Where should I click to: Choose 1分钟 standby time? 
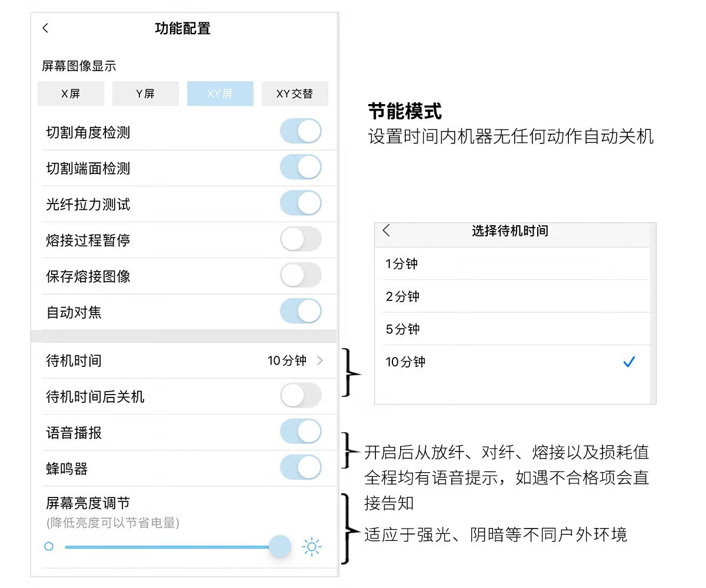click(402, 264)
